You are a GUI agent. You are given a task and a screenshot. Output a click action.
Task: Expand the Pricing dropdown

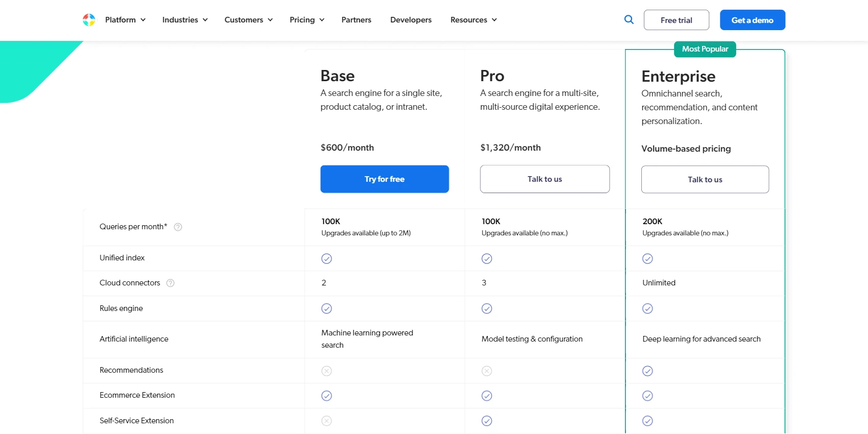tap(307, 20)
